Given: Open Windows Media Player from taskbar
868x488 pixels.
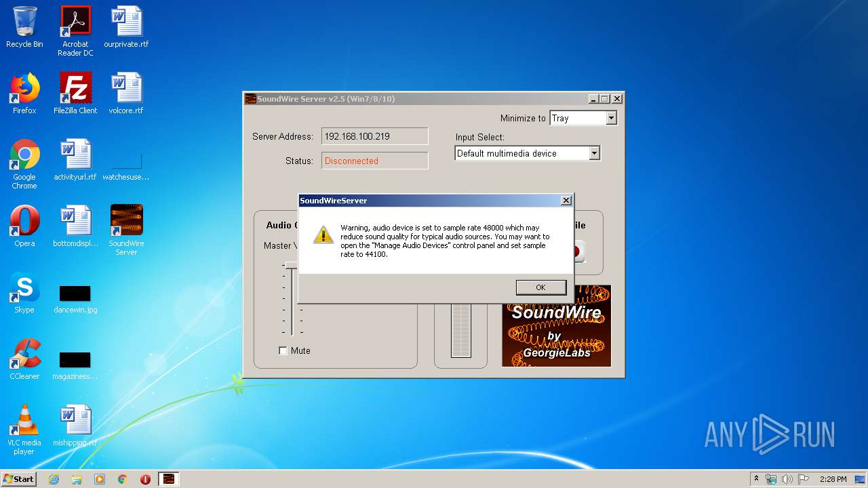Looking at the screenshot, I should (x=100, y=479).
